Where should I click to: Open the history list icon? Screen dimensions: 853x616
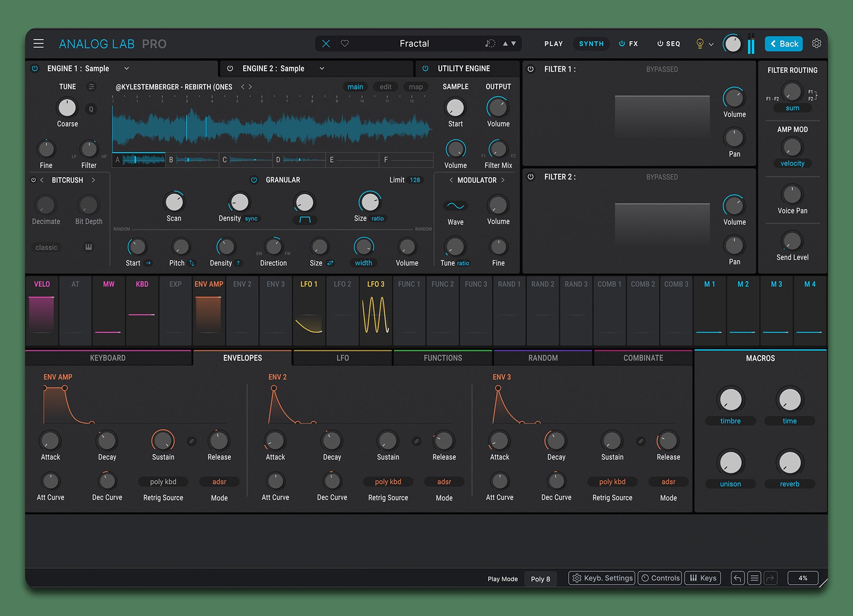click(x=754, y=578)
